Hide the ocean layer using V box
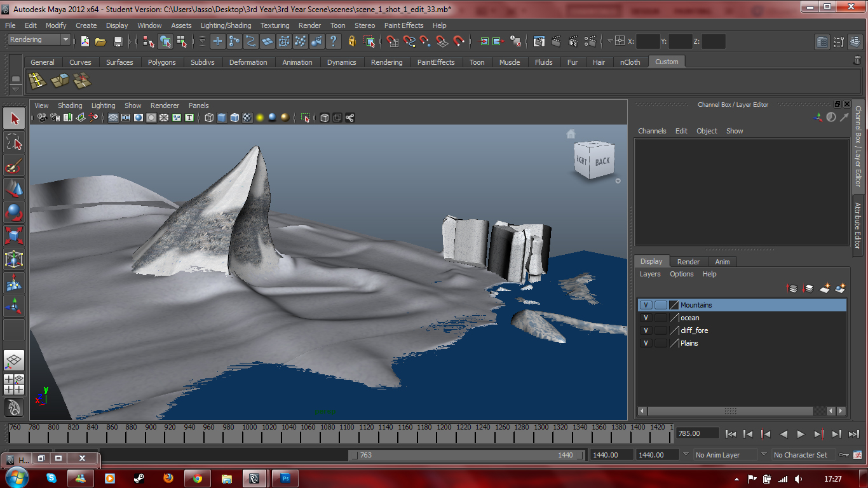Viewport: 868px width, 488px height. [646, 318]
